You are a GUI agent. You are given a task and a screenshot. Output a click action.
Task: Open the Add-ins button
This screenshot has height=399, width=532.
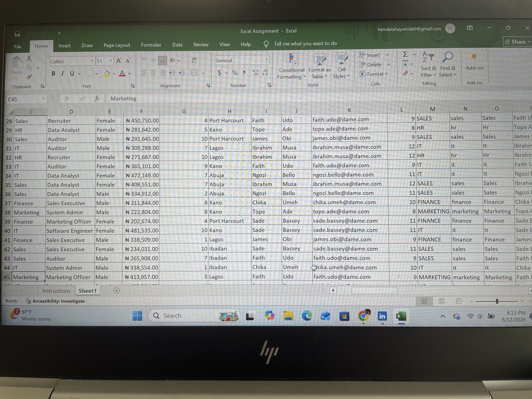tap(474, 62)
